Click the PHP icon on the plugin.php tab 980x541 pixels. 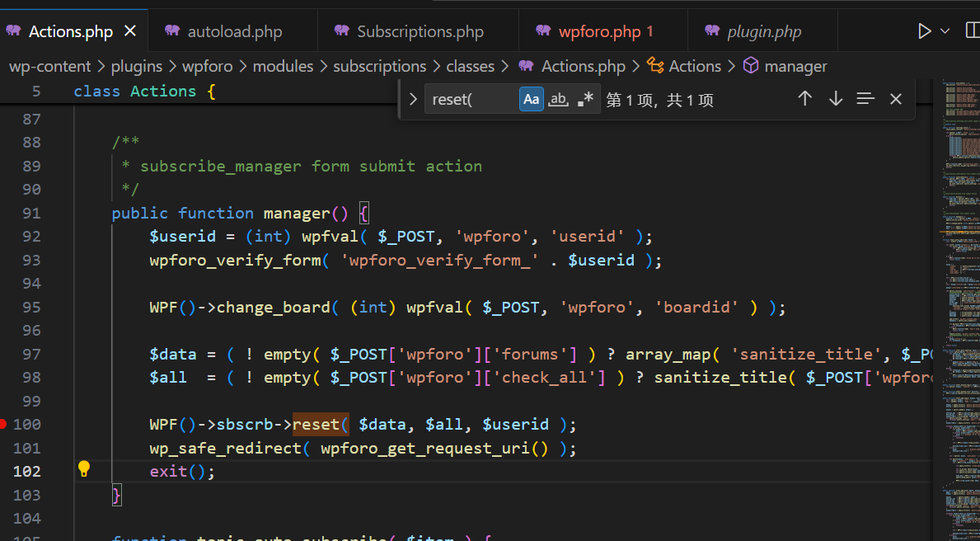pos(712,31)
